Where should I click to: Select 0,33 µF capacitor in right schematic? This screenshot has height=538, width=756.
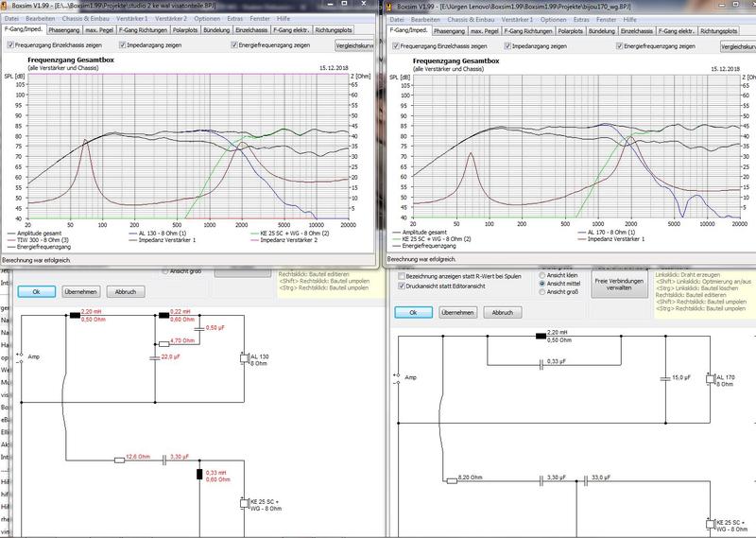coord(541,365)
